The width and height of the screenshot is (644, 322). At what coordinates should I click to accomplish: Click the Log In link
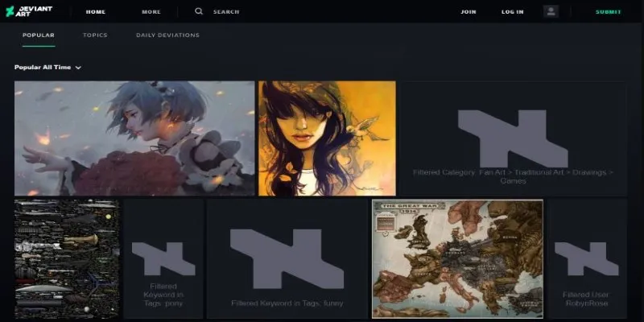point(513,12)
